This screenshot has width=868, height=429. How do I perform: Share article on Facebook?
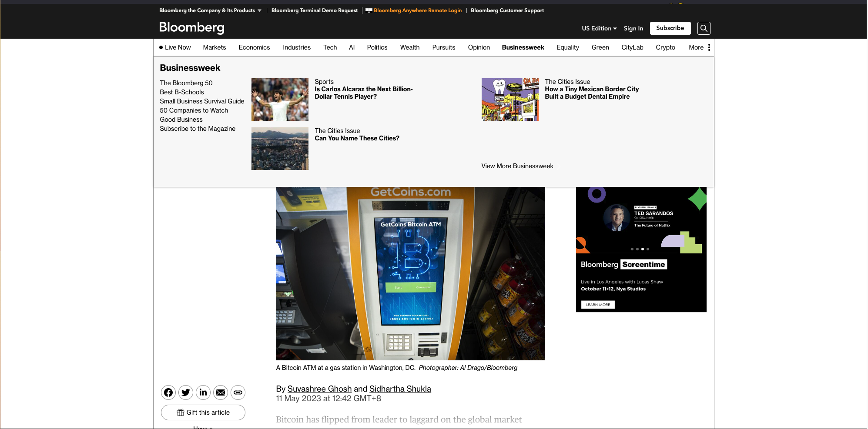pos(168,392)
